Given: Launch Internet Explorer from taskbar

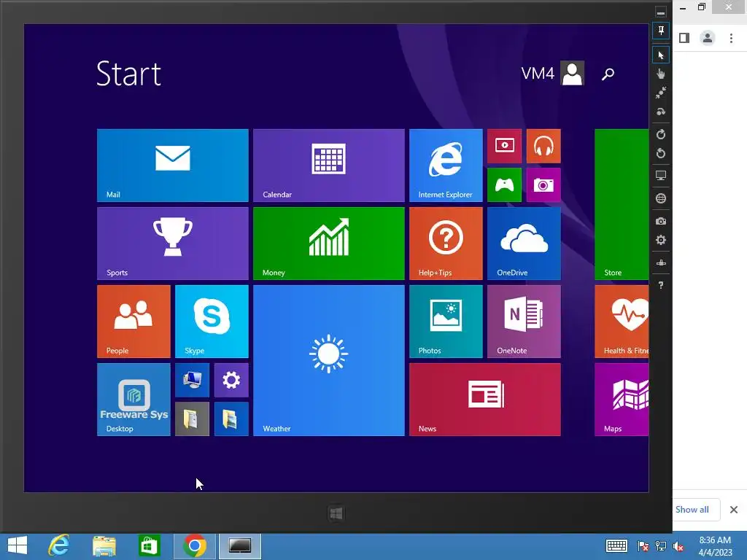Looking at the screenshot, I should pyautogui.click(x=59, y=545).
